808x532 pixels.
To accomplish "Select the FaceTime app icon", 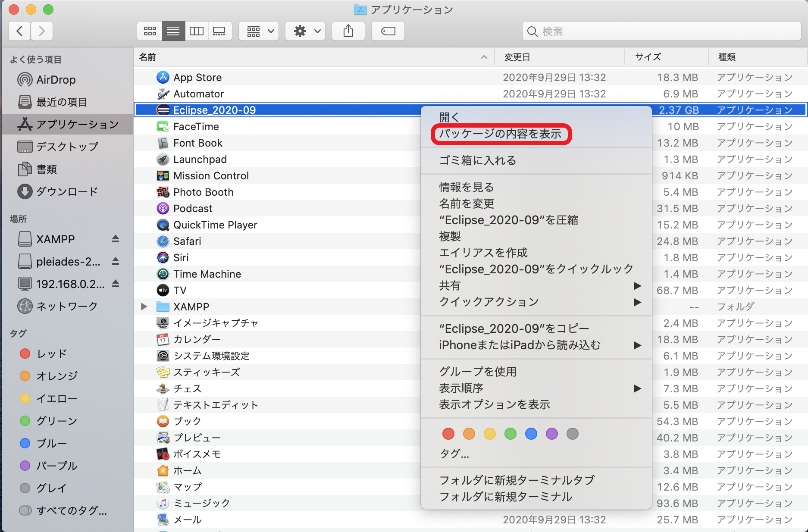I will [x=163, y=126].
